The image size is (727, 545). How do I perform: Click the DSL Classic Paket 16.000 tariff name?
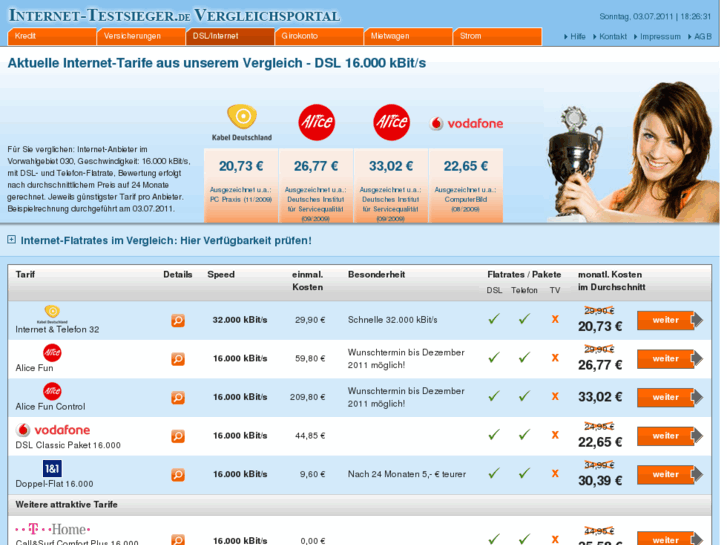click(x=68, y=445)
